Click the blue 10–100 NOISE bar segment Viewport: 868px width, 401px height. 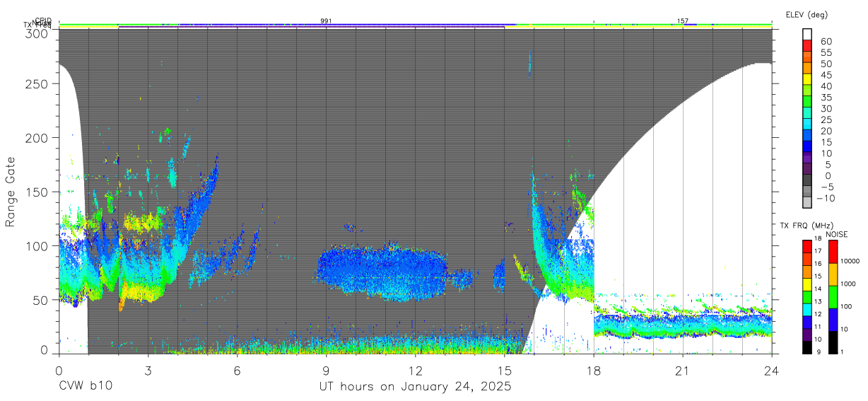pyautogui.click(x=833, y=320)
